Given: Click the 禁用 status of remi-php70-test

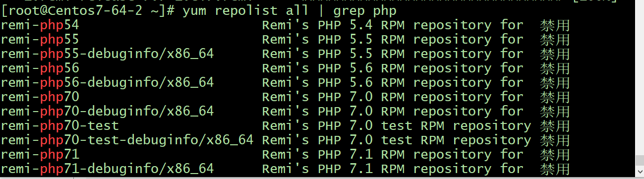Looking at the screenshot, I should [555, 126].
